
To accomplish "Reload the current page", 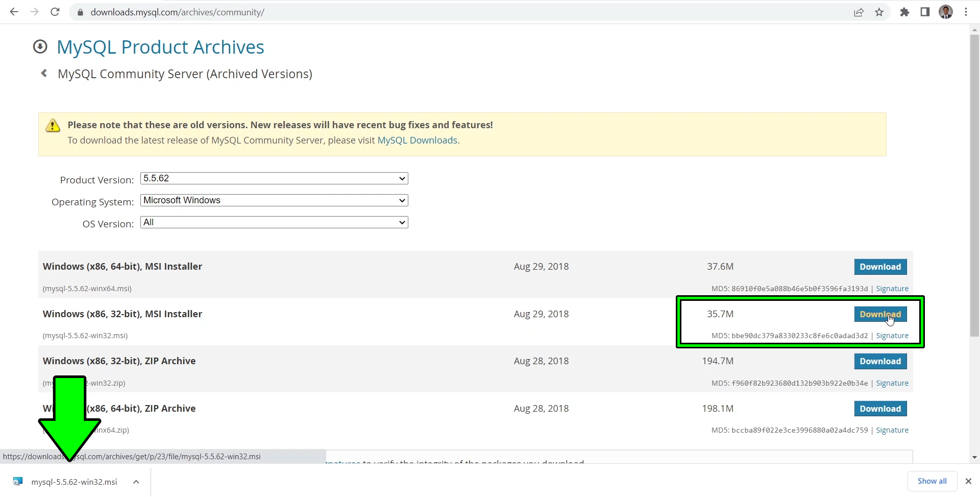I will tap(55, 12).
